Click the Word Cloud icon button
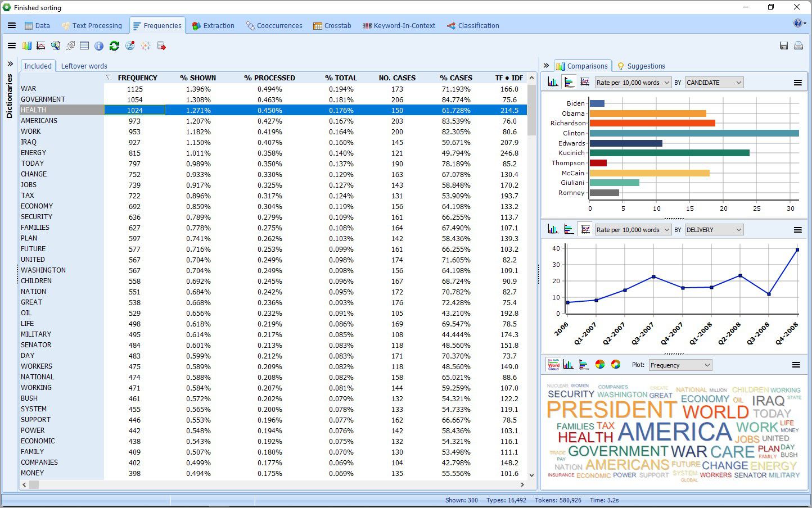 553,365
